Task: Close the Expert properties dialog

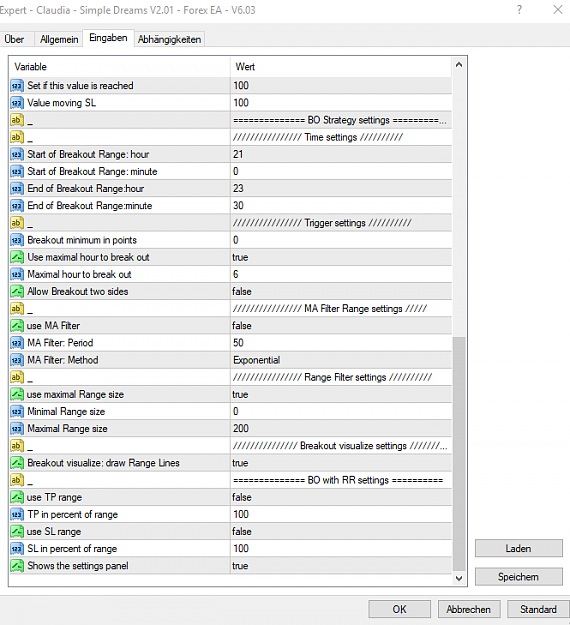Action: 558,10
